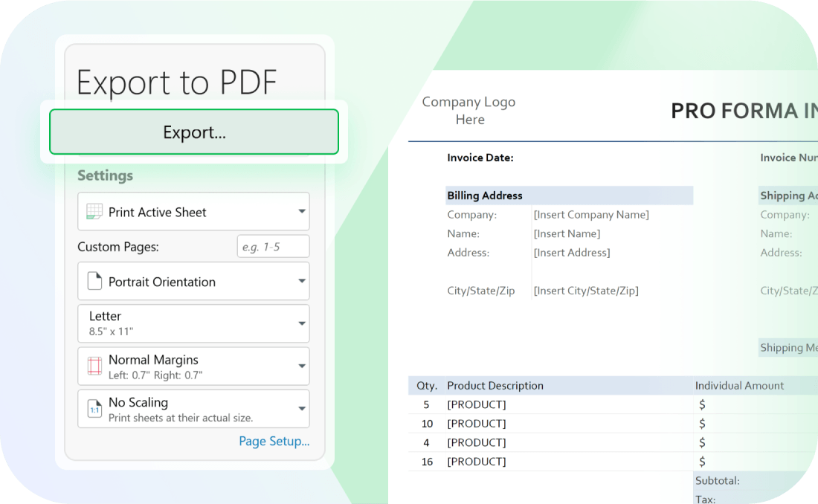This screenshot has height=504, width=818.
Task: Click the Invoice Date label
Action: click(x=480, y=158)
